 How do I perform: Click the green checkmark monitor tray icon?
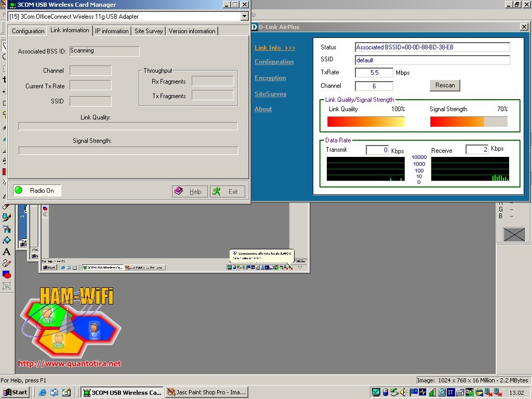click(376, 393)
